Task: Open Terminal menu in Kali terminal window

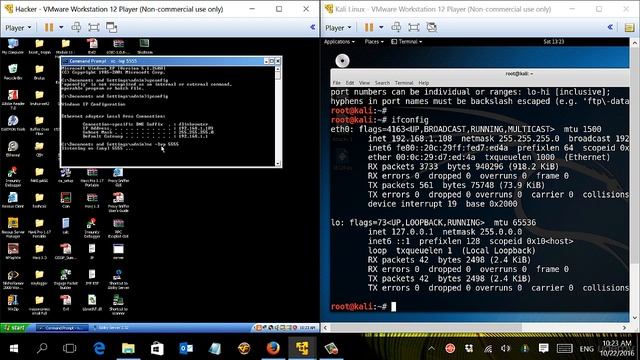Action: 404,83
